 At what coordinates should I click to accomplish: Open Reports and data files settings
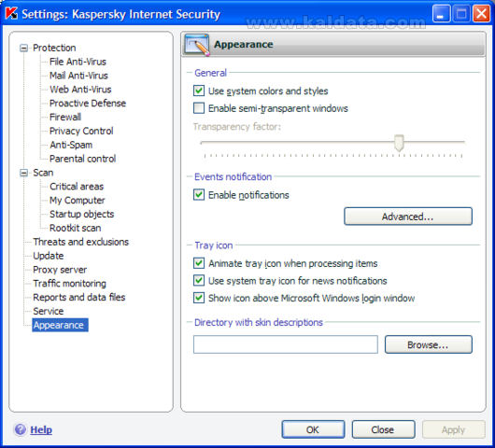click(79, 298)
